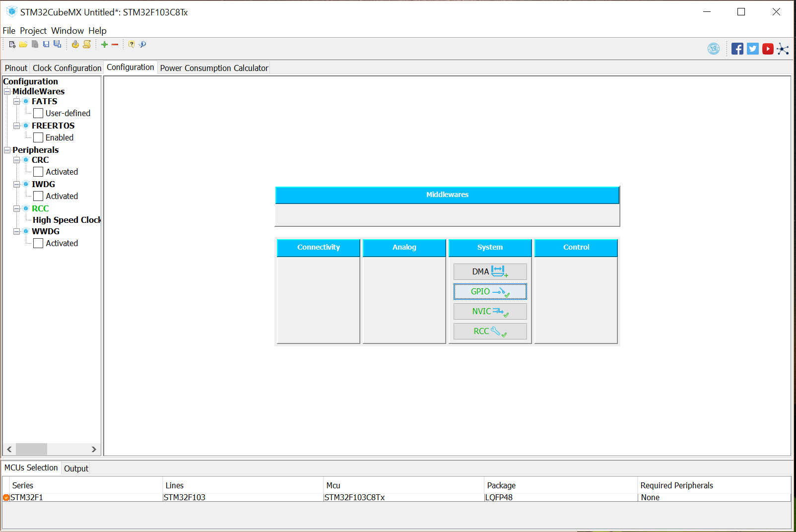Click the yellow question mark help icon

[132, 44]
